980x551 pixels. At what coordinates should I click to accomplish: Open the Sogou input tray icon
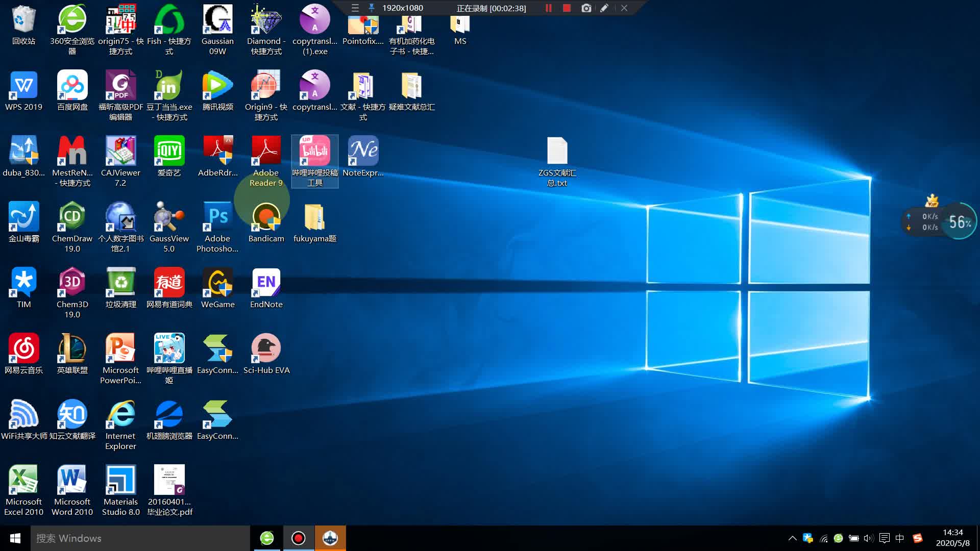coord(918,538)
